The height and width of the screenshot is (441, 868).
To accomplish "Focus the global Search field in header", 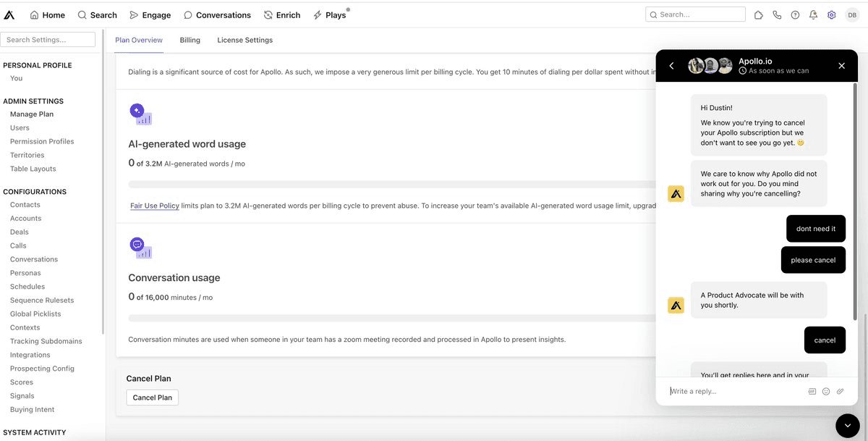I will [695, 14].
